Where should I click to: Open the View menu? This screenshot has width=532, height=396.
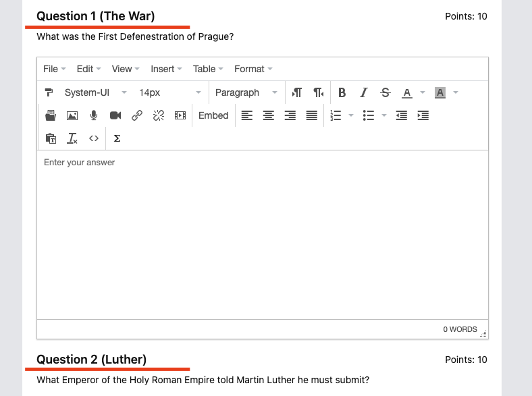(x=126, y=69)
